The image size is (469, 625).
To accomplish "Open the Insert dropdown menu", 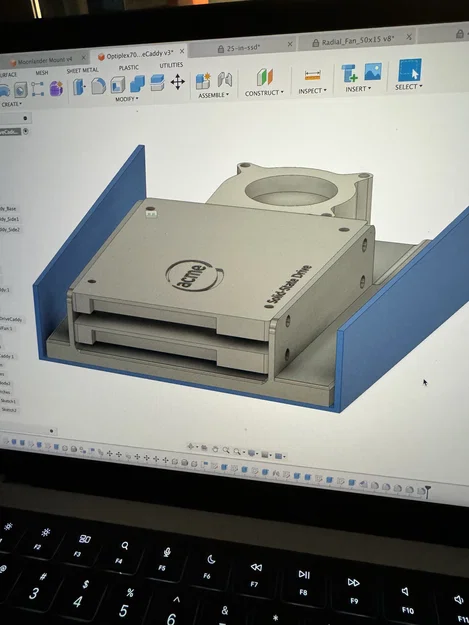I will 358,89.
